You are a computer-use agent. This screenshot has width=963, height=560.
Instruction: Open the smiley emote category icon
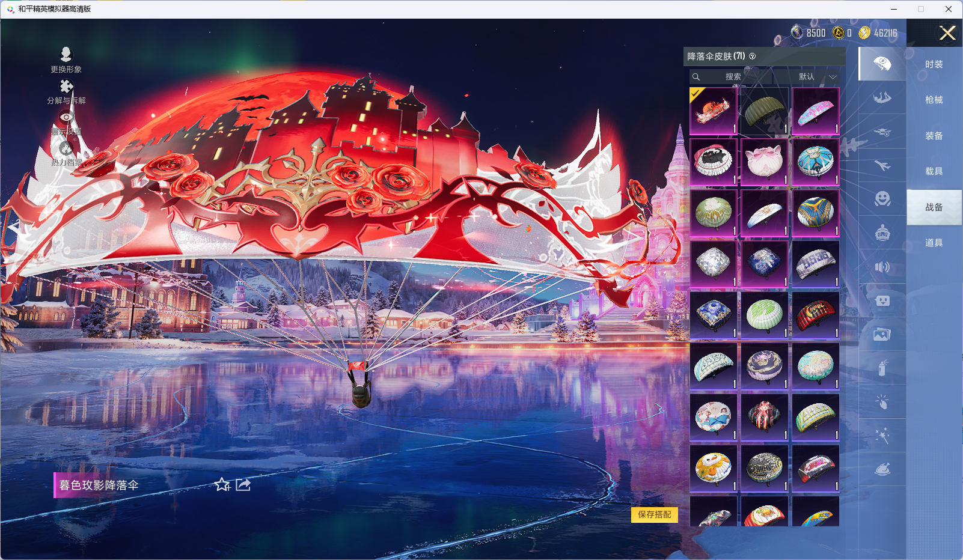pos(882,199)
